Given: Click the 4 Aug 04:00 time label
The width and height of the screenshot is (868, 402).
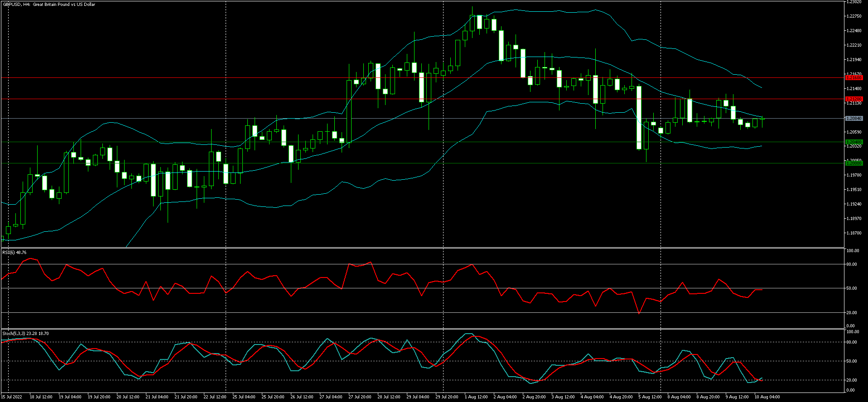Looking at the screenshot, I should pyautogui.click(x=592, y=397).
